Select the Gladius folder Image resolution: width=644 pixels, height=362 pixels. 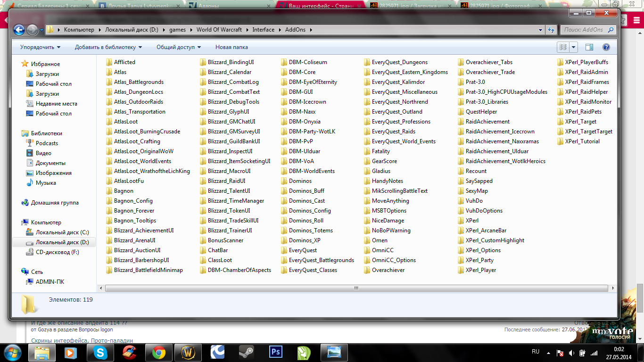(377, 171)
